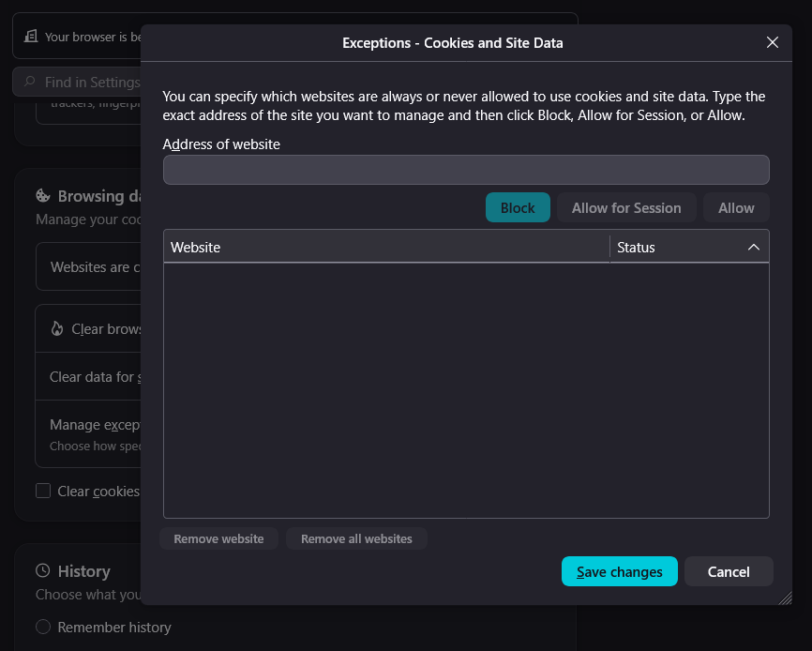This screenshot has height=651, width=812.
Task: Click the 'Websites are' status row
Action: point(88,266)
